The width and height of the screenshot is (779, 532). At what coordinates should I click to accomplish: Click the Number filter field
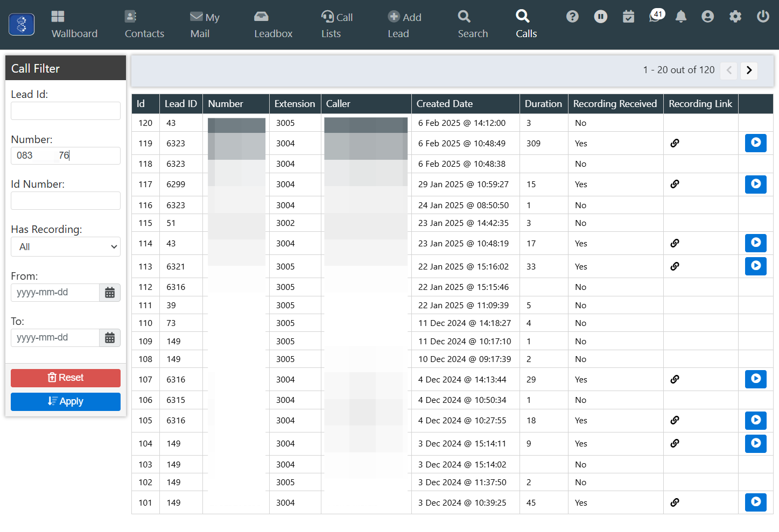[x=66, y=155]
